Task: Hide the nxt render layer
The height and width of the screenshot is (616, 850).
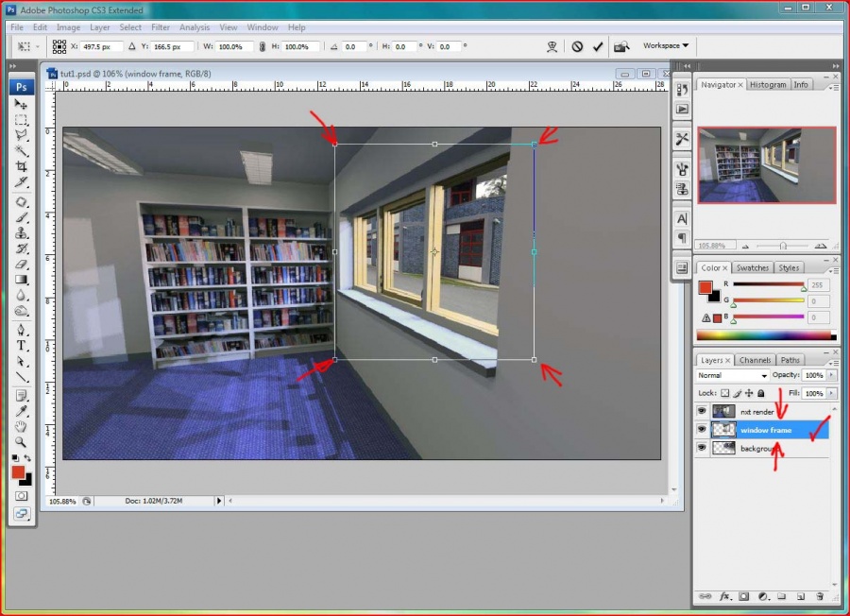Action: (x=702, y=412)
